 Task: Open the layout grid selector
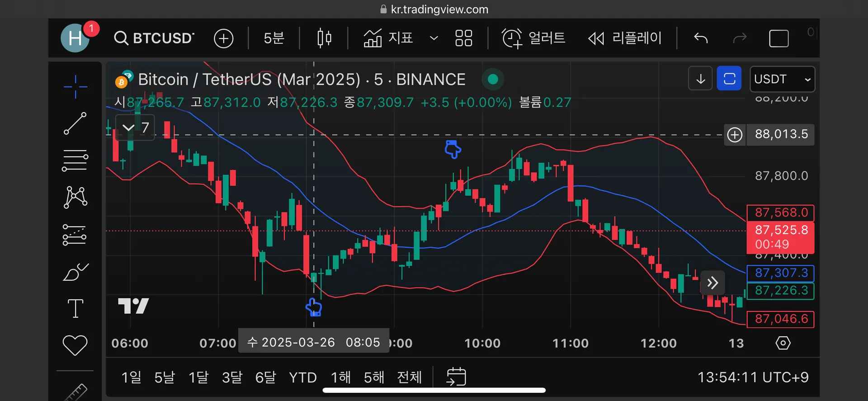463,38
